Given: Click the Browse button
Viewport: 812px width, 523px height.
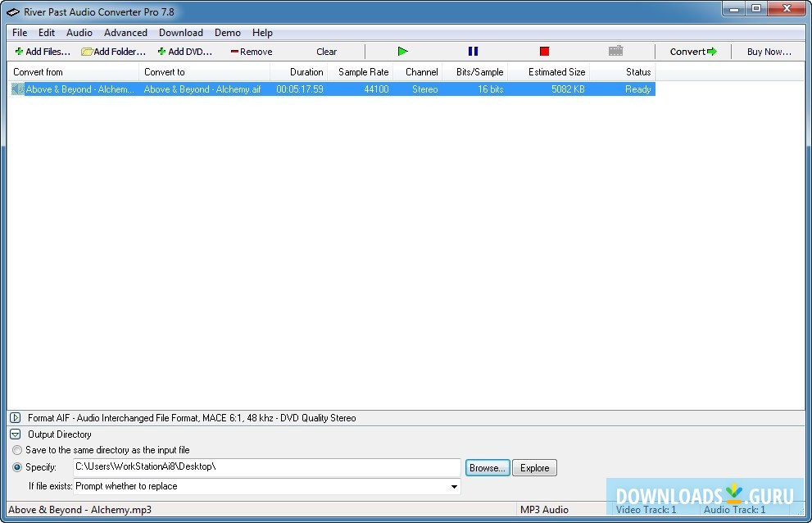Looking at the screenshot, I should coord(487,467).
